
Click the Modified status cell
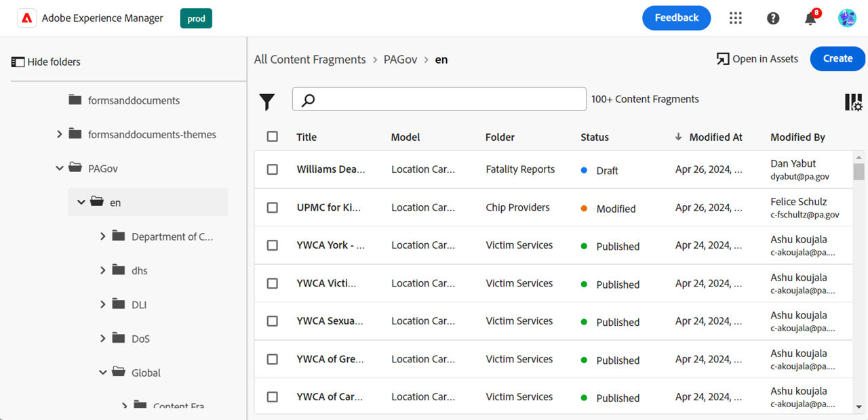point(608,209)
